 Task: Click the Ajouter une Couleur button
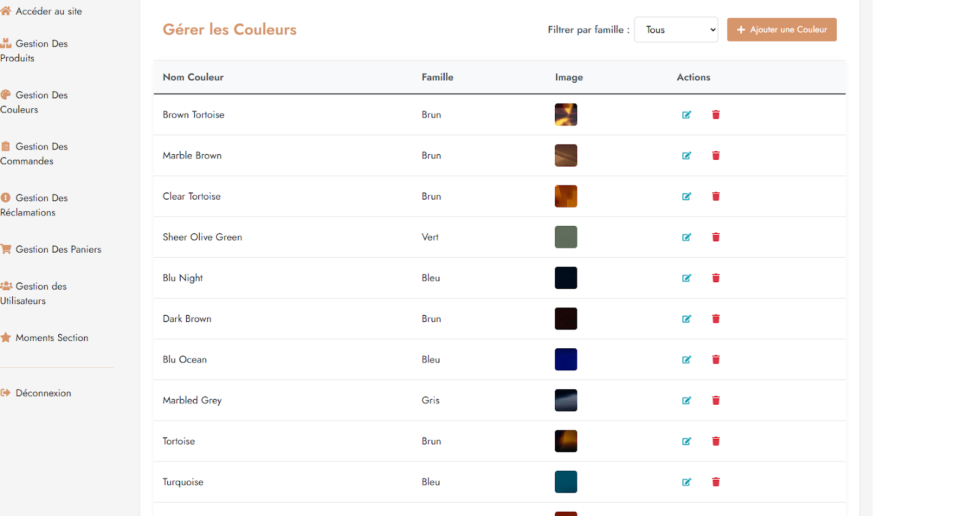782,29
